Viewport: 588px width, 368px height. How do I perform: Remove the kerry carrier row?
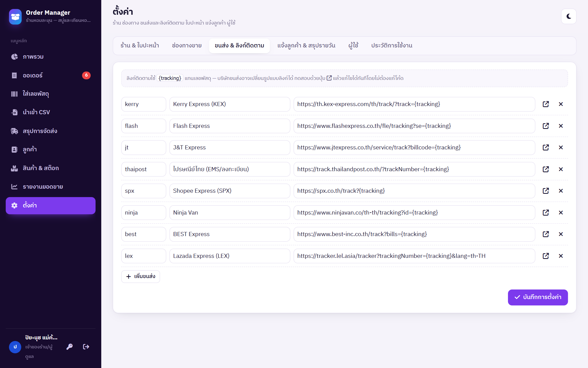coord(561,104)
